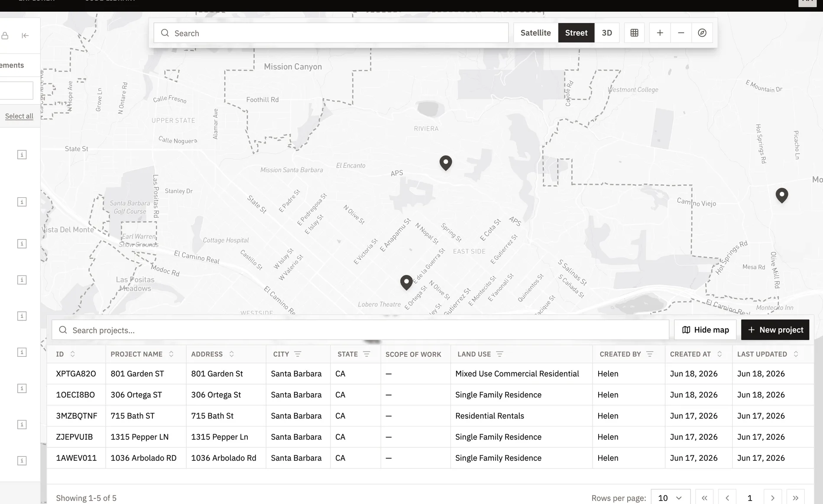Image resolution: width=823 pixels, height=504 pixels.
Task: Select the map pin near Lobero Theatre
Action: click(406, 282)
